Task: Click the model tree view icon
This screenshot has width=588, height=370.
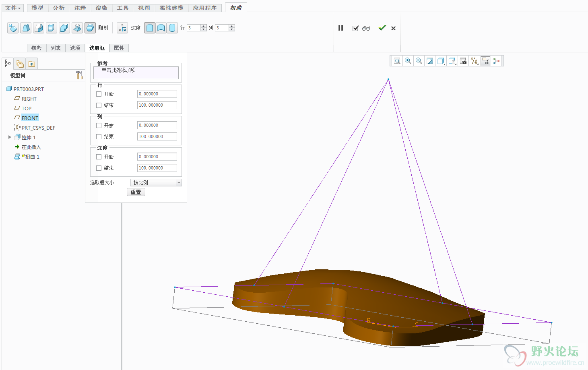Action: pos(8,63)
